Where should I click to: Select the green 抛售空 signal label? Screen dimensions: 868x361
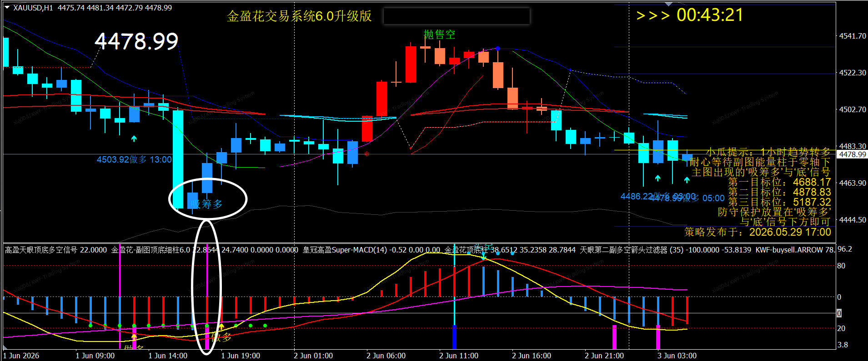(439, 35)
